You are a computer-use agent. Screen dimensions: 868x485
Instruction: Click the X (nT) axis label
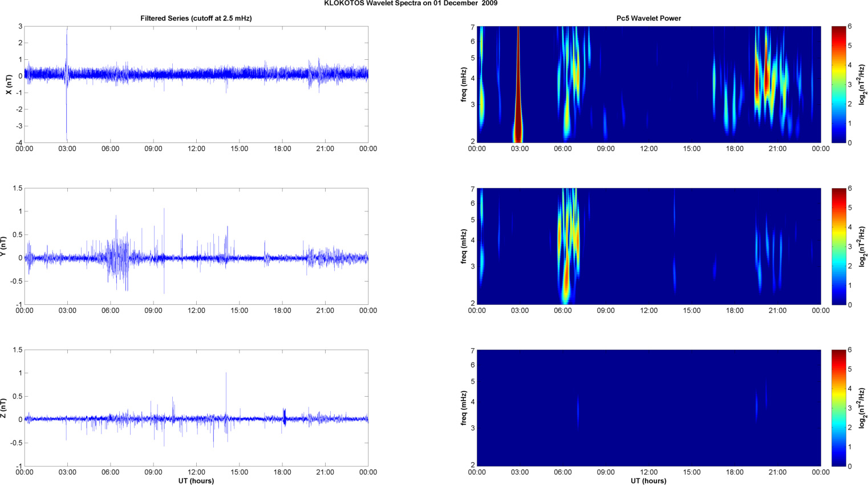9,84
